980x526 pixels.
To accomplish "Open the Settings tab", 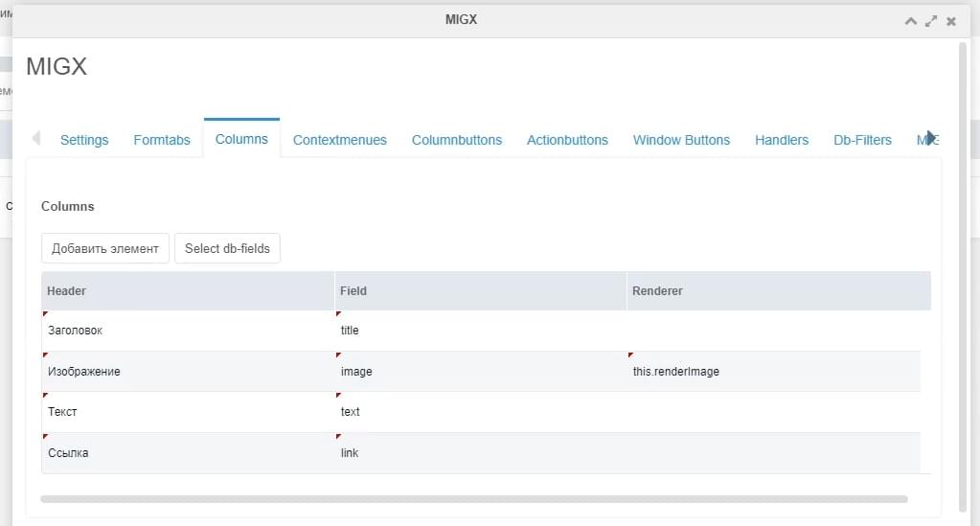I will 84,140.
